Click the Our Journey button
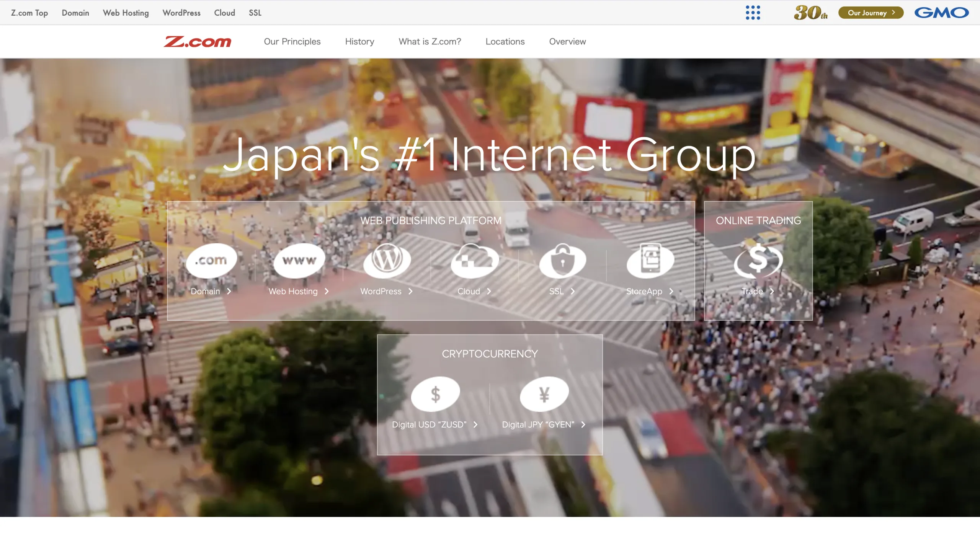Image resolution: width=980 pixels, height=553 pixels. pos(871,13)
